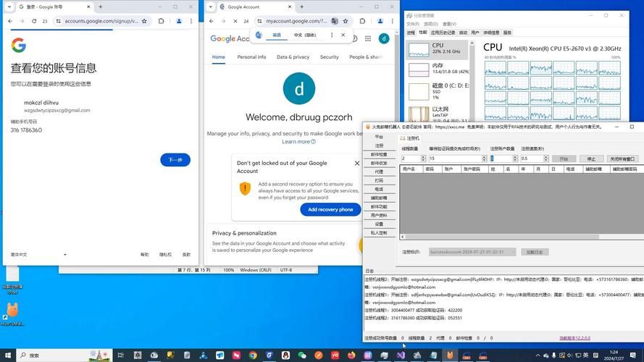644x362 pixels.
Task: Click the 隐私权 link on signup page
Action: pyautogui.click(x=165, y=254)
